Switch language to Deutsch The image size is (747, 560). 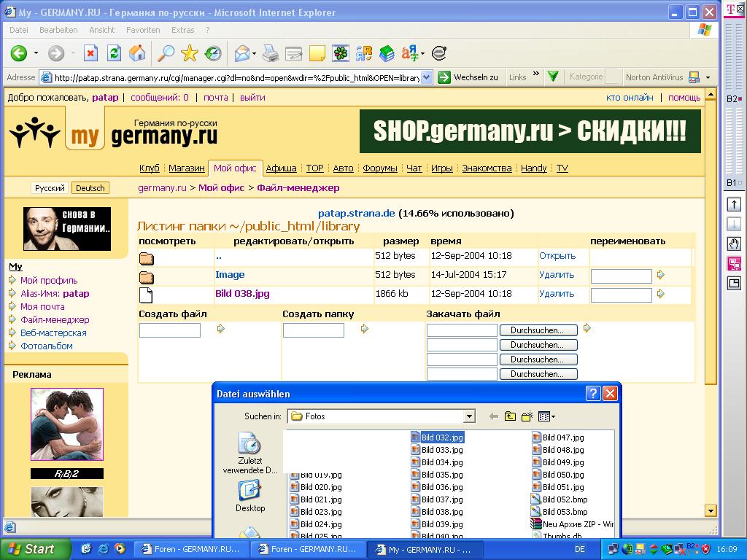point(90,188)
